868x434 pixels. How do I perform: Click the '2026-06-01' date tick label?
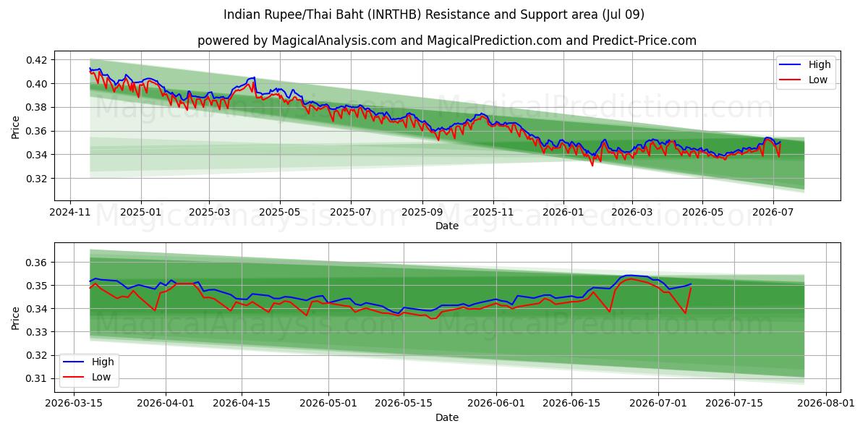pos(497,404)
